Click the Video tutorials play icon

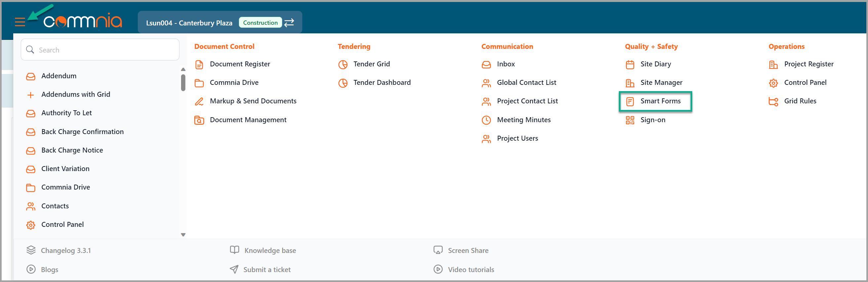click(x=438, y=269)
